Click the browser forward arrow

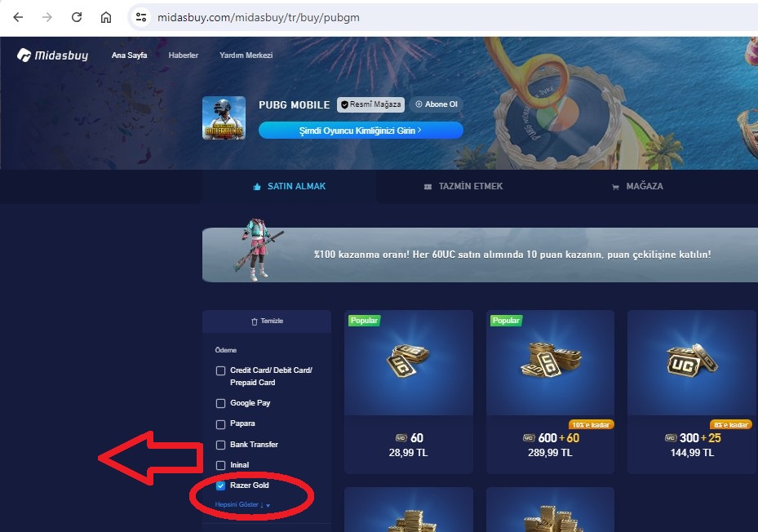pyautogui.click(x=47, y=17)
